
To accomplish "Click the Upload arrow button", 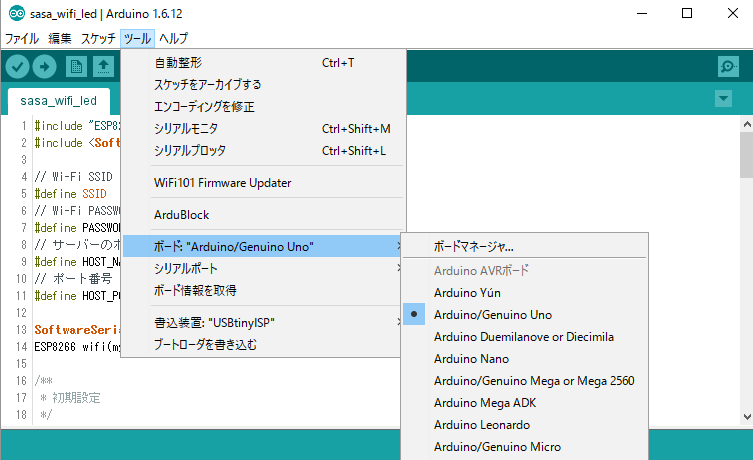I will [44, 66].
